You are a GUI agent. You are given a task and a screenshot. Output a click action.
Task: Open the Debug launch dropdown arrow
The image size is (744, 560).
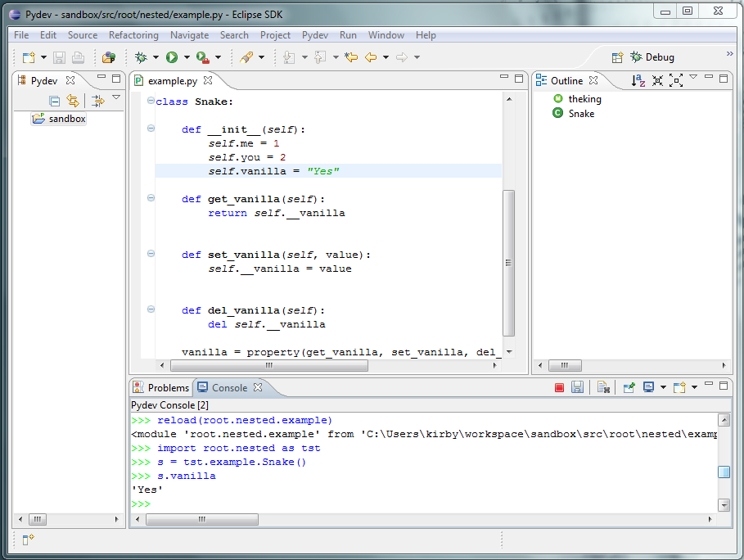point(156,57)
